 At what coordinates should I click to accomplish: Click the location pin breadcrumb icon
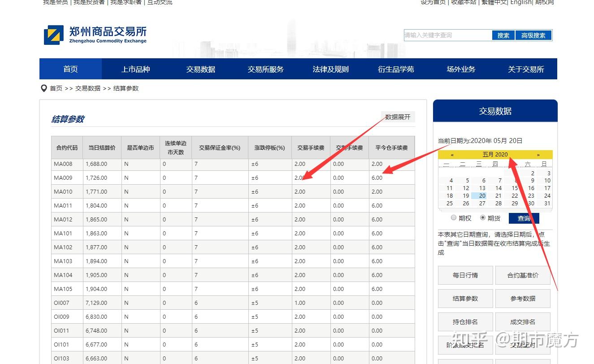tap(43, 88)
